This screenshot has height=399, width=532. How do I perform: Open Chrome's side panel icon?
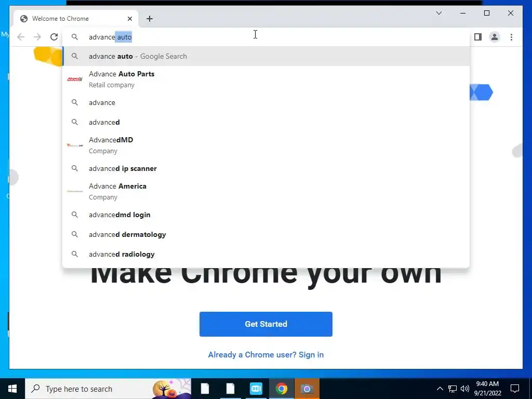[x=478, y=37]
